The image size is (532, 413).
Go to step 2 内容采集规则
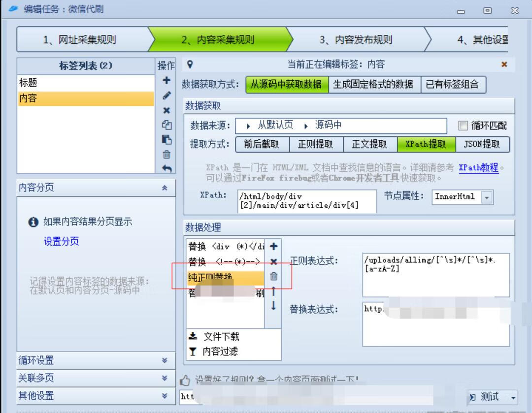220,40
